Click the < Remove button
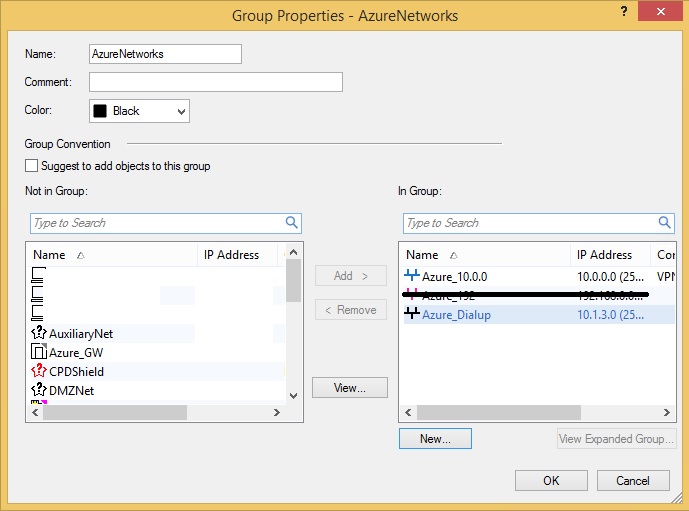Viewport: 689px width, 511px height. pos(351,310)
